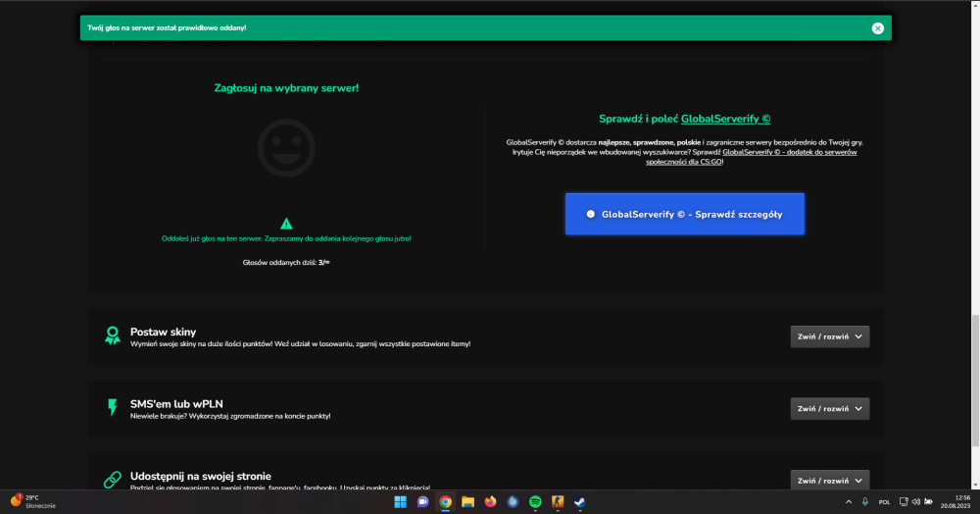Open Spotify from the taskbar

click(535, 501)
